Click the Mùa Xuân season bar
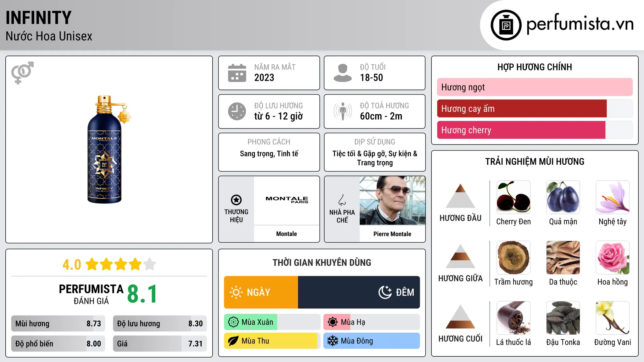This screenshot has height=362, width=644. [272, 322]
